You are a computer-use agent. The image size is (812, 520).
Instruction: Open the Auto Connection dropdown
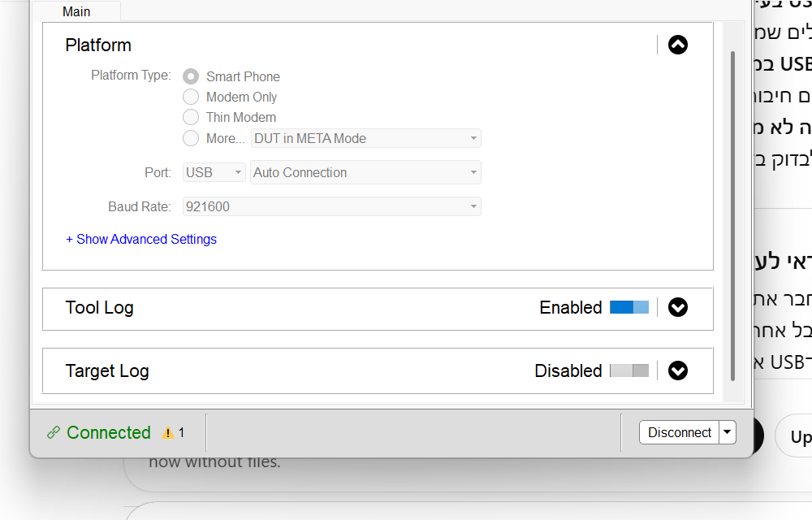[x=365, y=172]
